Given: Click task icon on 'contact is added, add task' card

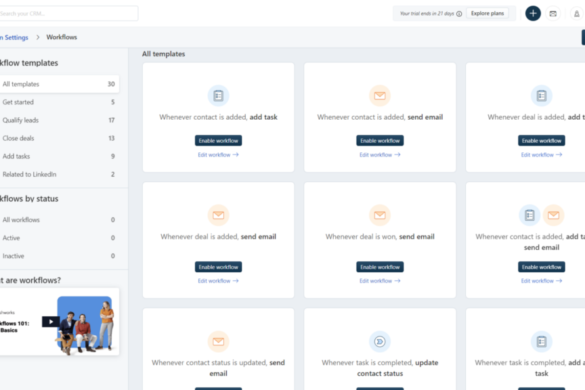Looking at the screenshot, I should (218, 96).
